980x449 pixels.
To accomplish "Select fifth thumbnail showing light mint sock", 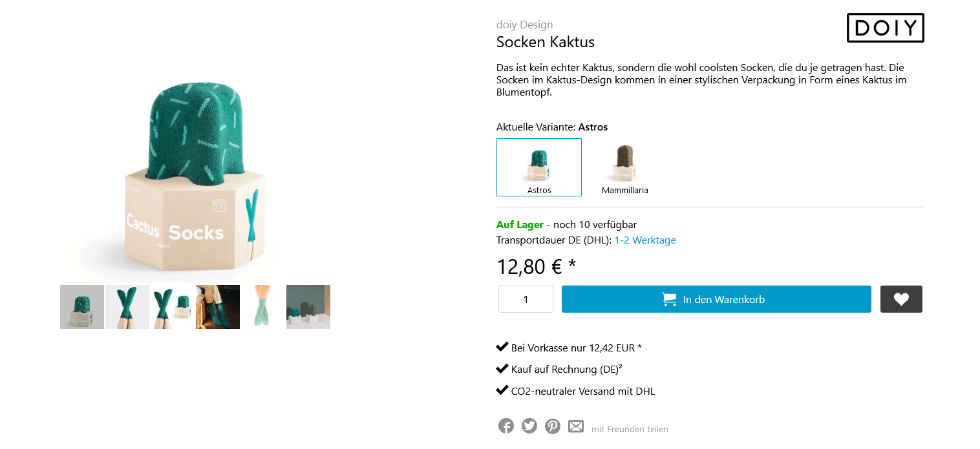I will [263, 307].
